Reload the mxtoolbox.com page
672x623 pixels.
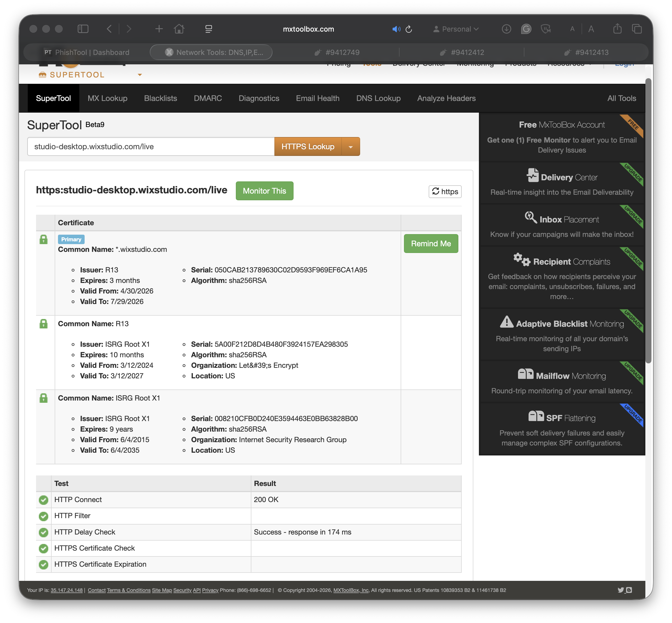pyautogui.click(x=409, y=29)
